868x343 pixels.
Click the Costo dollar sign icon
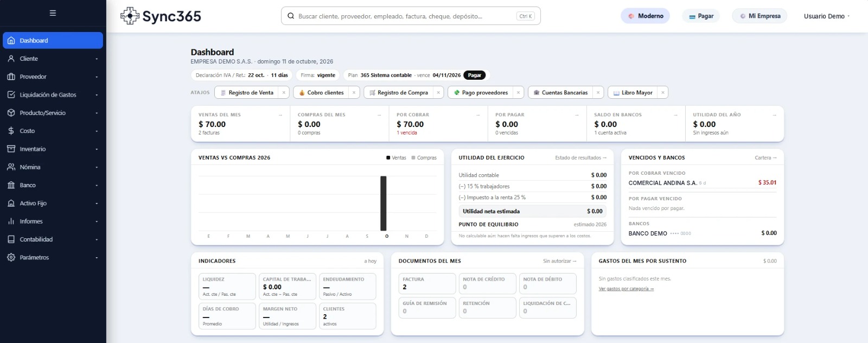tap(11, 131)
